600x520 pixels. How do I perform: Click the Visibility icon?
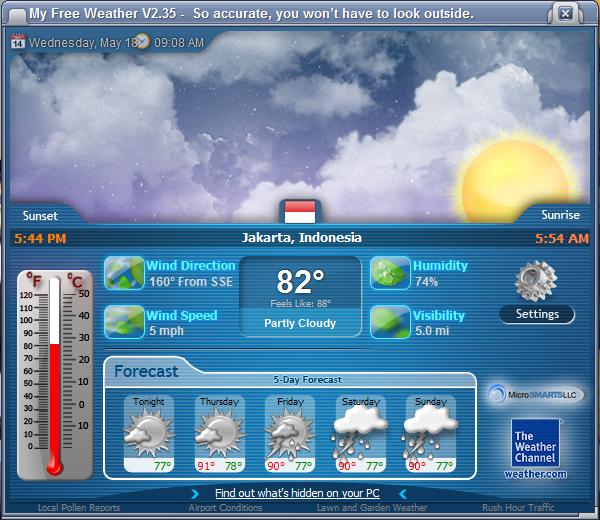pyautogui.click(x=390, y=322)
